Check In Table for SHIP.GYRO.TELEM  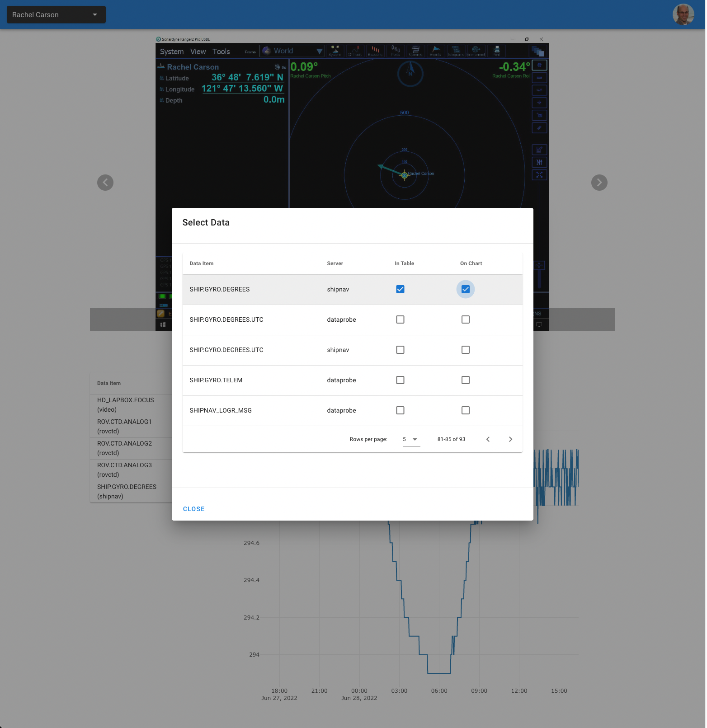pos(400,380)
